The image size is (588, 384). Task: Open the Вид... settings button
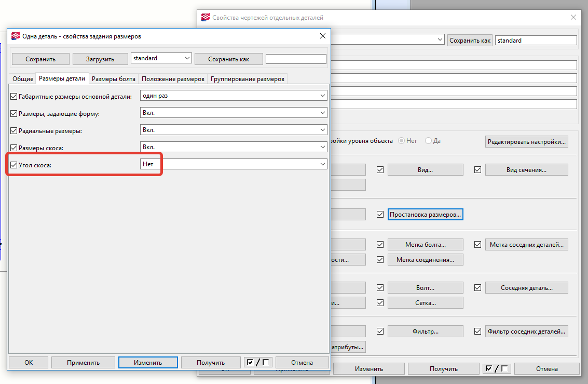point(425,170)
